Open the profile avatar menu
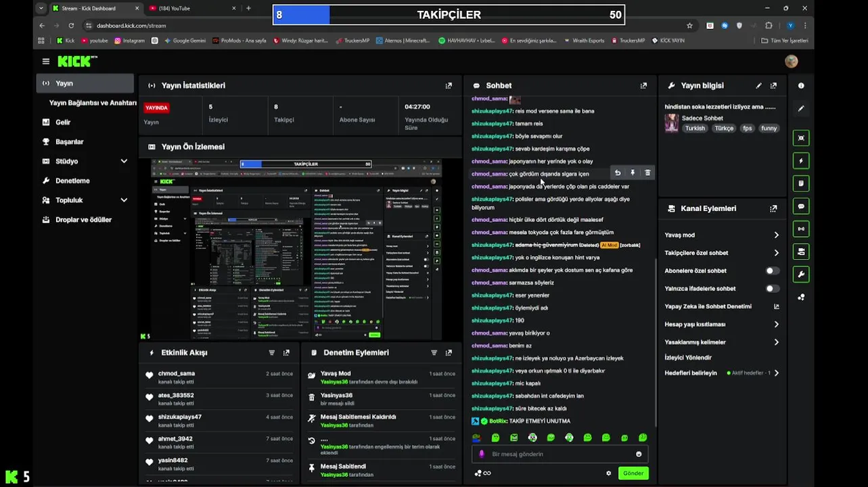This screenshot has height=487, width=868. pyautogui.click(x=791, y=62)
